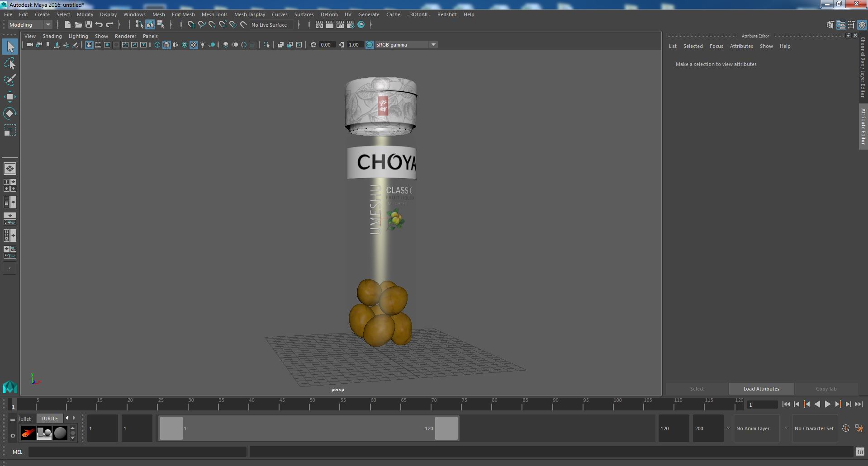This screenshot has width=868, height=466.
Task: Open the Redshift menu
Action: pos(447,14)
